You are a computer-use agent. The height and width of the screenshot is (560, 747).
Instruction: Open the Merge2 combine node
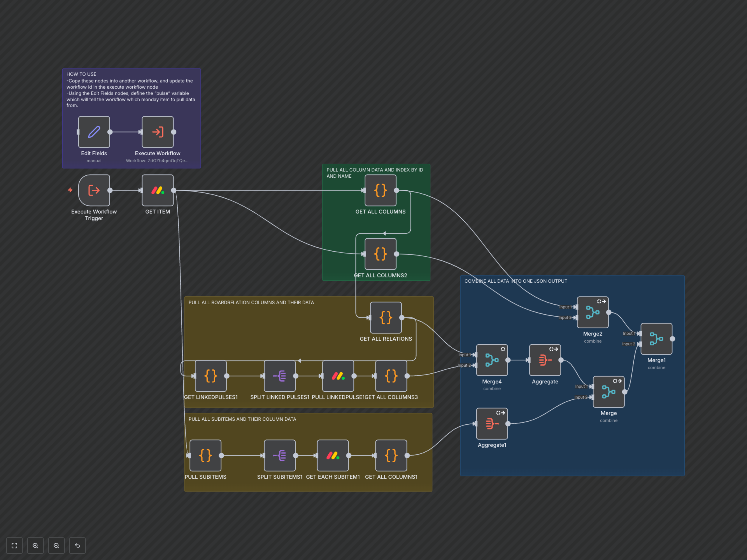[x=593, y=312]
